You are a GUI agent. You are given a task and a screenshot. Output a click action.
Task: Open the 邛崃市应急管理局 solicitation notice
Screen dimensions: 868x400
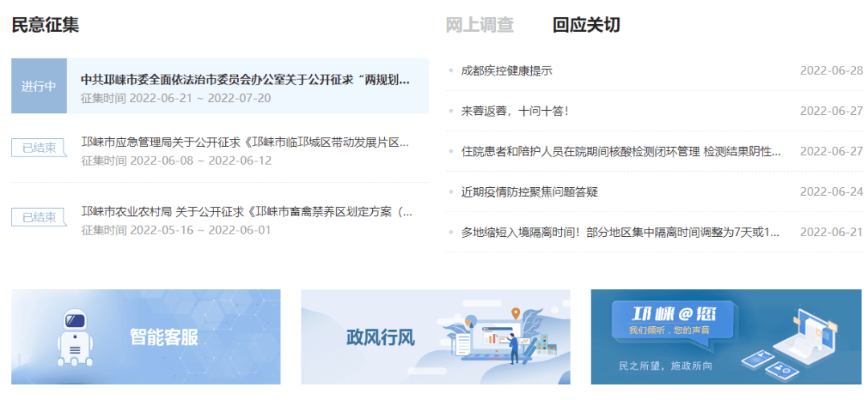(x=245, y=142)
